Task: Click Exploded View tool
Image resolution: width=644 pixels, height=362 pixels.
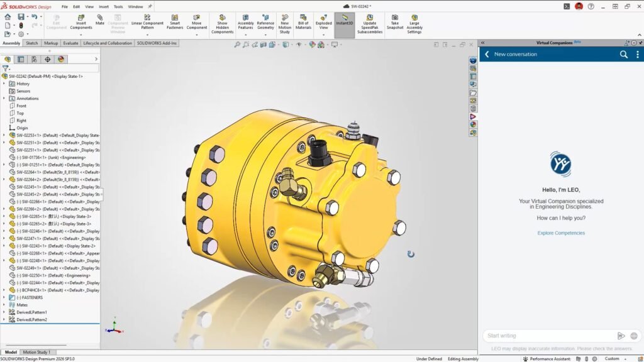Action: pos(324,22)
